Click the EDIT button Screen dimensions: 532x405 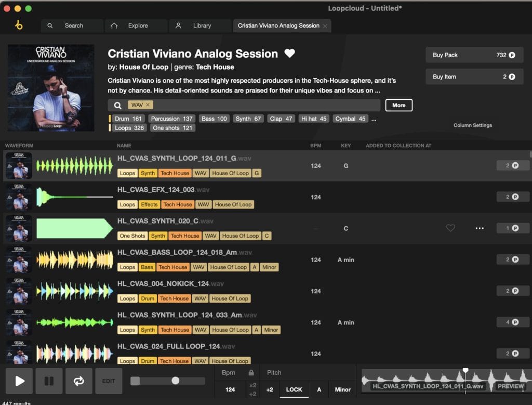click(109, 381)
